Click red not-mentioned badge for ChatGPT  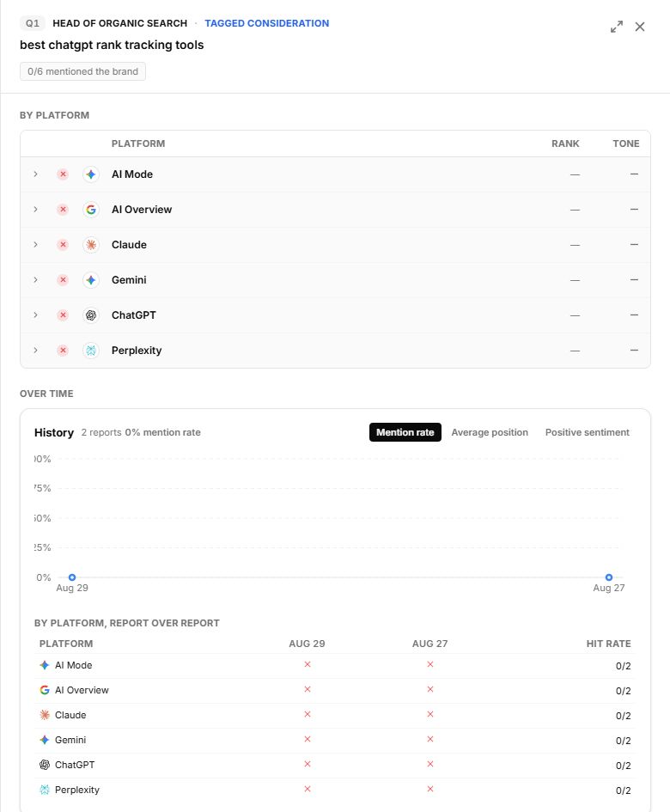pyautogui.click(x=63, y=315)
